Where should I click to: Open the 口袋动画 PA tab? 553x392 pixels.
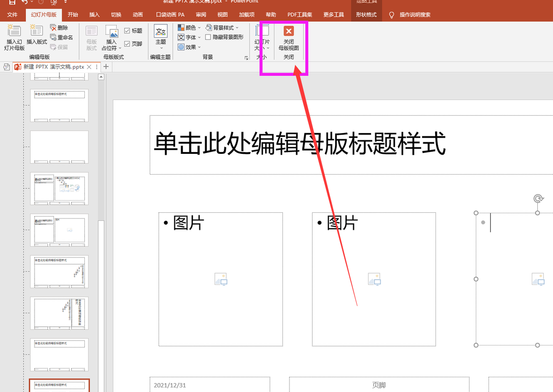[171, 15]
